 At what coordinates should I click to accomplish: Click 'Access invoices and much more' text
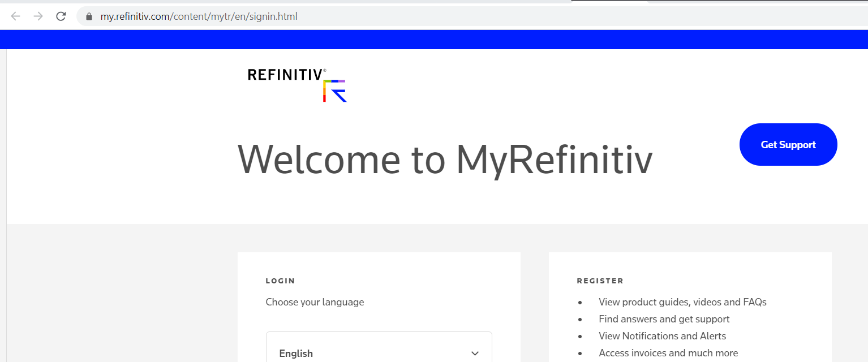coord(668,353)
